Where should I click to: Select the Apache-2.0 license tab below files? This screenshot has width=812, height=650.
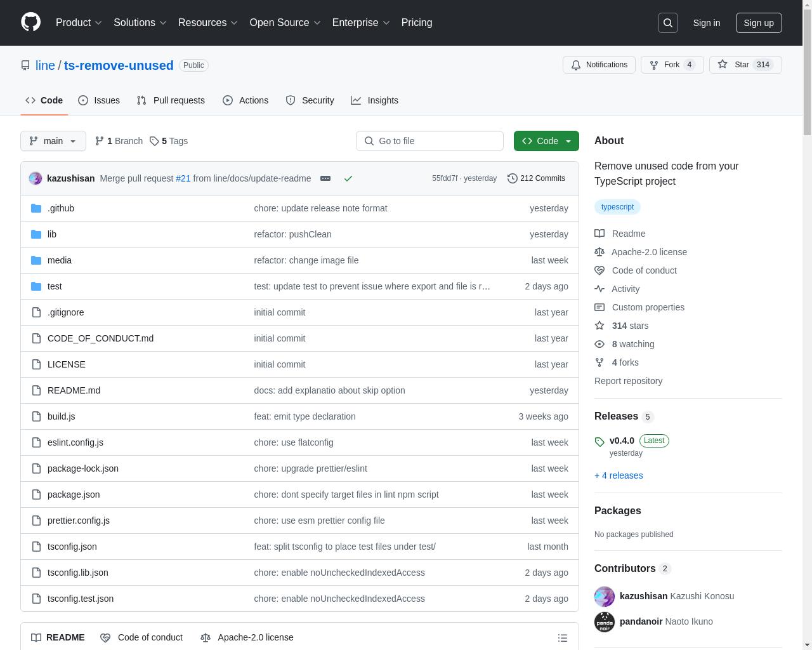pyautogui.click(x=247, y=637)
